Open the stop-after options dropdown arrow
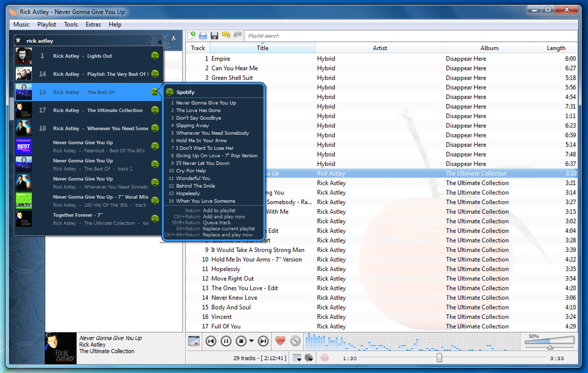Screen dimensions: 588x373 [x=251, y=341]
